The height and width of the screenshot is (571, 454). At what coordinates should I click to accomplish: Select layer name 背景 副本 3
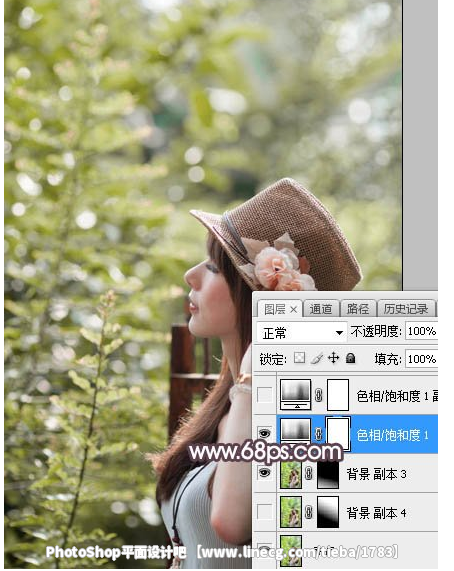(x=376, y=474)
